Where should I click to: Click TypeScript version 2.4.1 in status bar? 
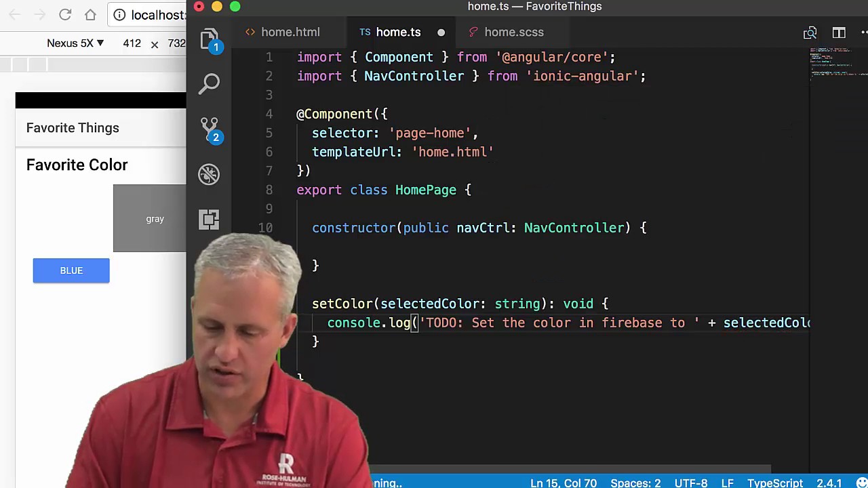pyautogui.click(x=829, y=483)
